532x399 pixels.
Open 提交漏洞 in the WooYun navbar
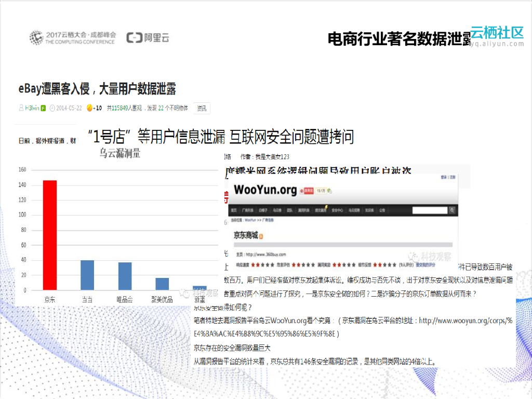pyautogui.click(x=321, y=210)
